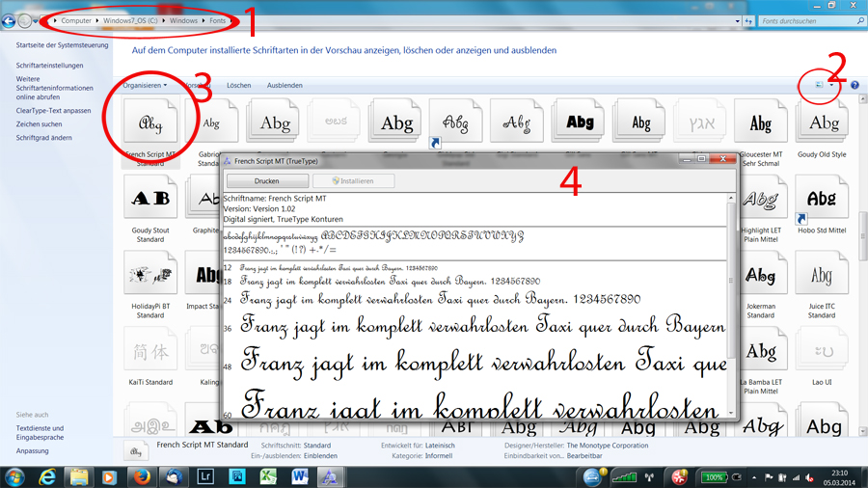Open Weitere Schriftarteninformationen online abrufen link

point(54,88)
